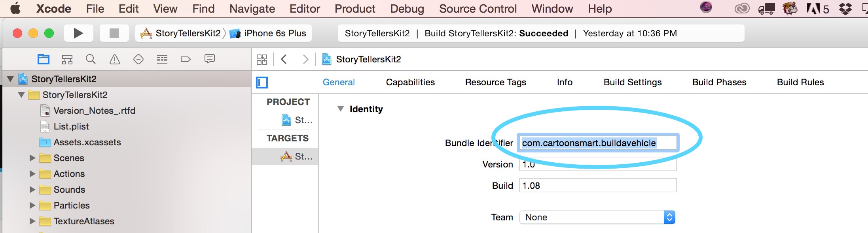Open the related items grid icon
The width and height of the screenshot is (868, 233).
(262, 59)
